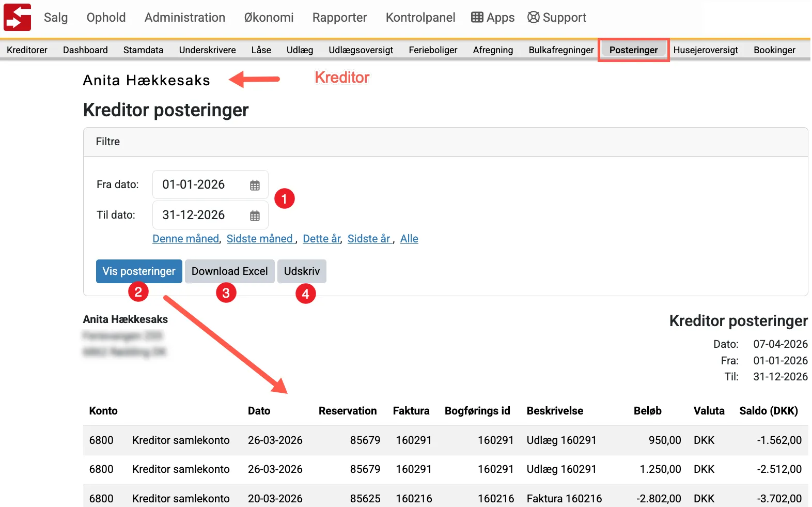Image resolution: width=812 pixels, height=507 pixels.
Task: Open the Apps grid menu
Action: point(493,18)
